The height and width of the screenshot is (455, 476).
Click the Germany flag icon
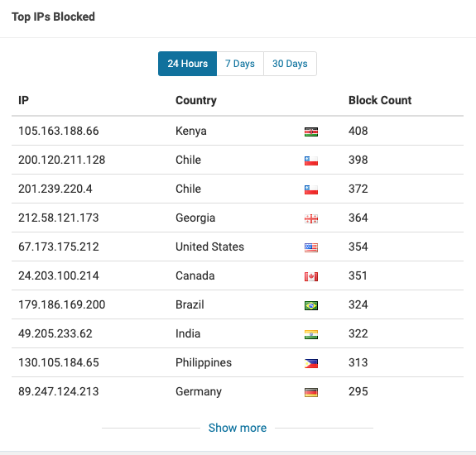coord(311,392)
